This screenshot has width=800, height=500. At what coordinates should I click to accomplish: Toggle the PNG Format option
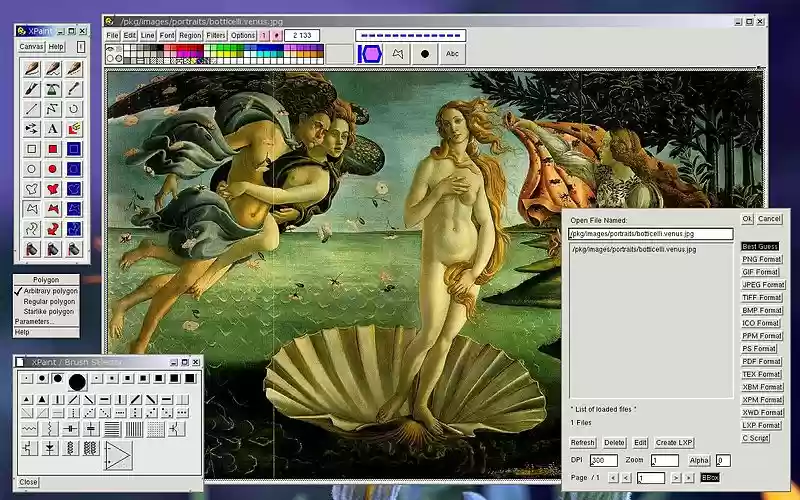761,259
